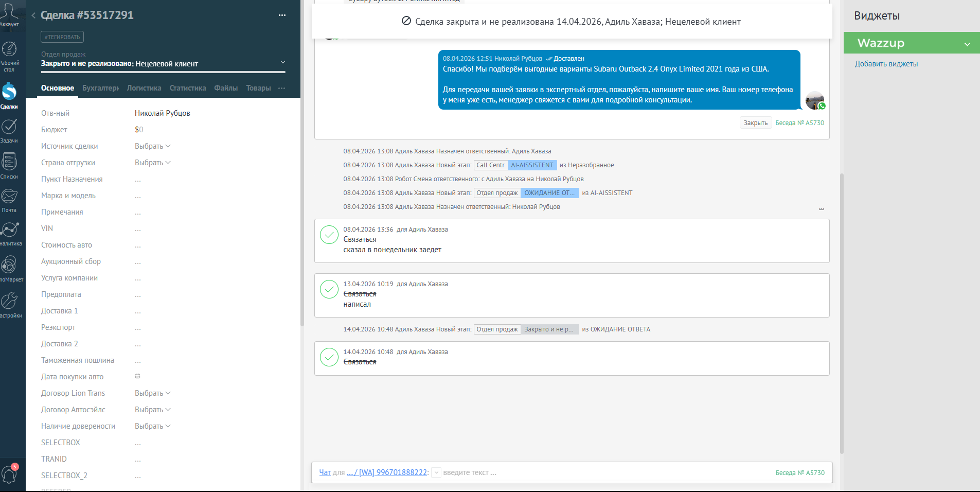Expand the Wazzup widget chevron

click(x=967, y=44)
